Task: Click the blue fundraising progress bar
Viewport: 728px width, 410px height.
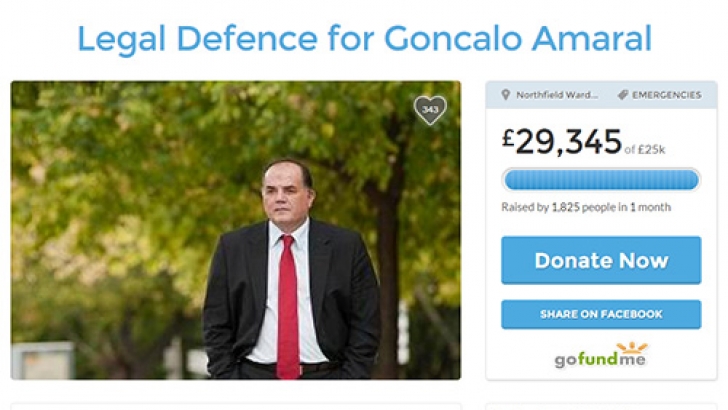Action: pyautogui.click(x=601, y=180)
